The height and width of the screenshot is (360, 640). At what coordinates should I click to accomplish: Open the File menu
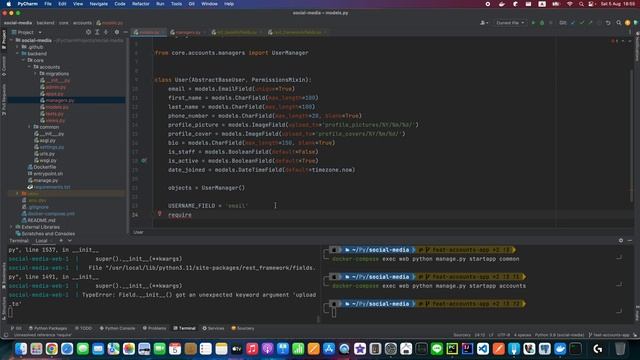48,4
